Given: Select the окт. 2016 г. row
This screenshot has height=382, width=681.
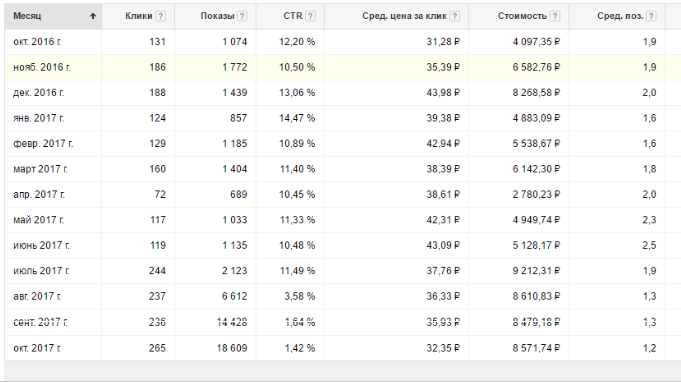Looking at the screenshot, I should [343, 42].
